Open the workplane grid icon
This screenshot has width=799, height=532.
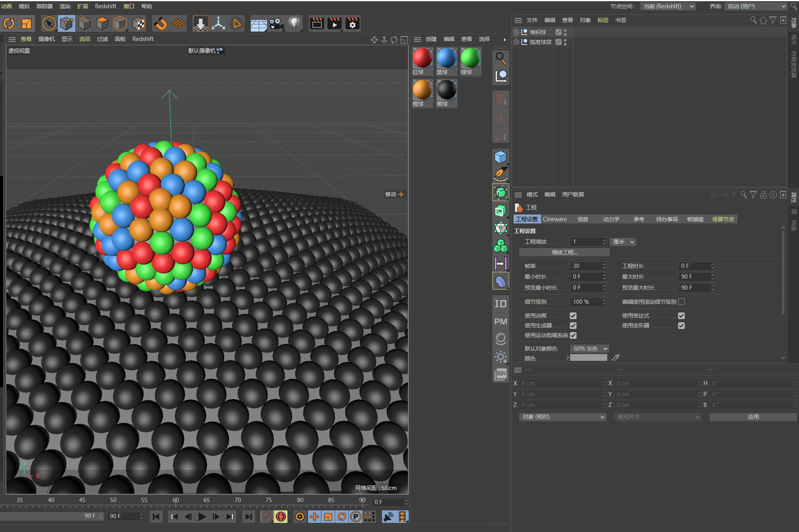(x=178, y=24)
